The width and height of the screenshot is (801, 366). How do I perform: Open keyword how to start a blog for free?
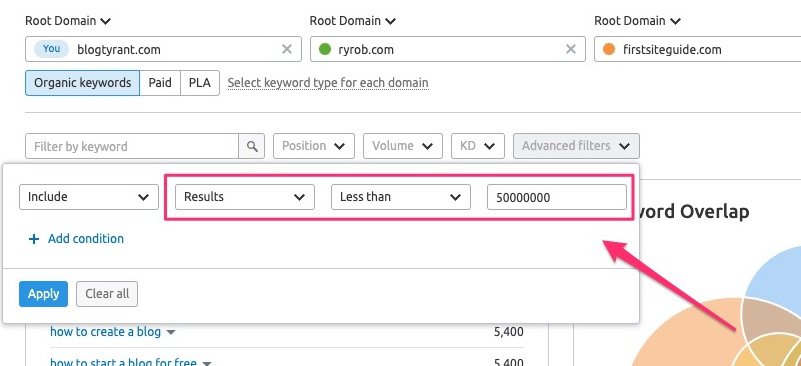click(123, 361)
